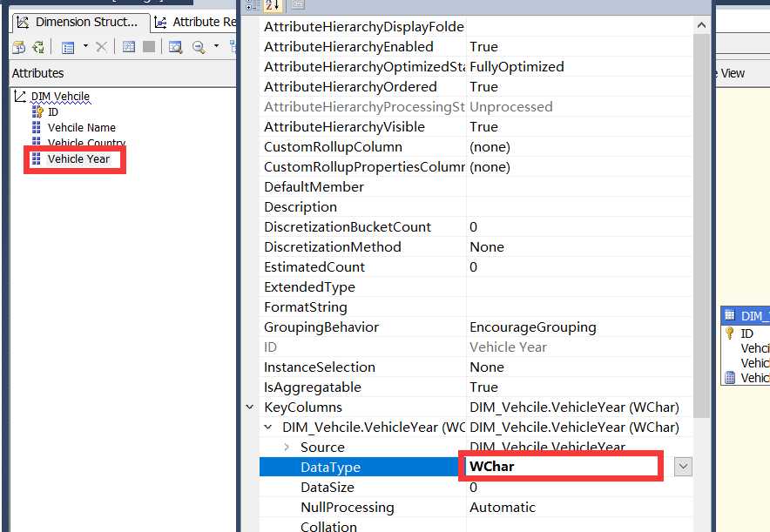Click the gray square toolbar icon

[149, 47]
